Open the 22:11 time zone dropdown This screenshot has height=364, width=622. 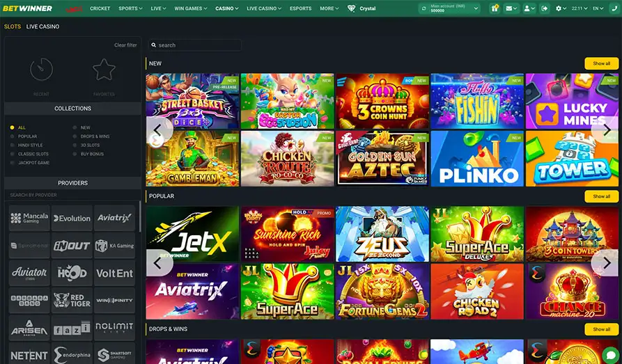(580, 8)
